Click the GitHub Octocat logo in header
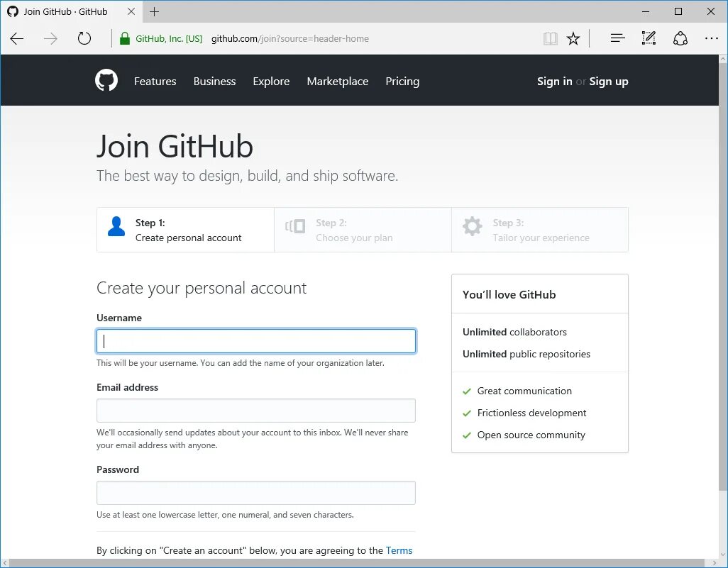 click(x=106, y=81)
